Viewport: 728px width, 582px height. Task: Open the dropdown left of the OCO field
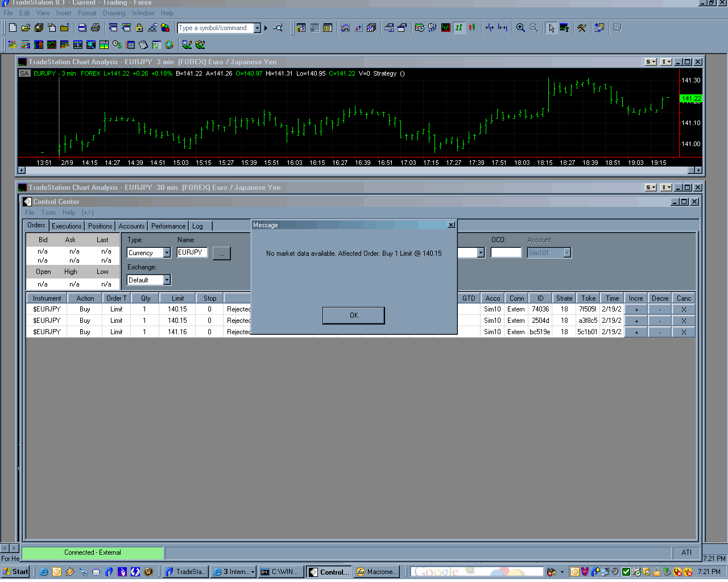481,253
